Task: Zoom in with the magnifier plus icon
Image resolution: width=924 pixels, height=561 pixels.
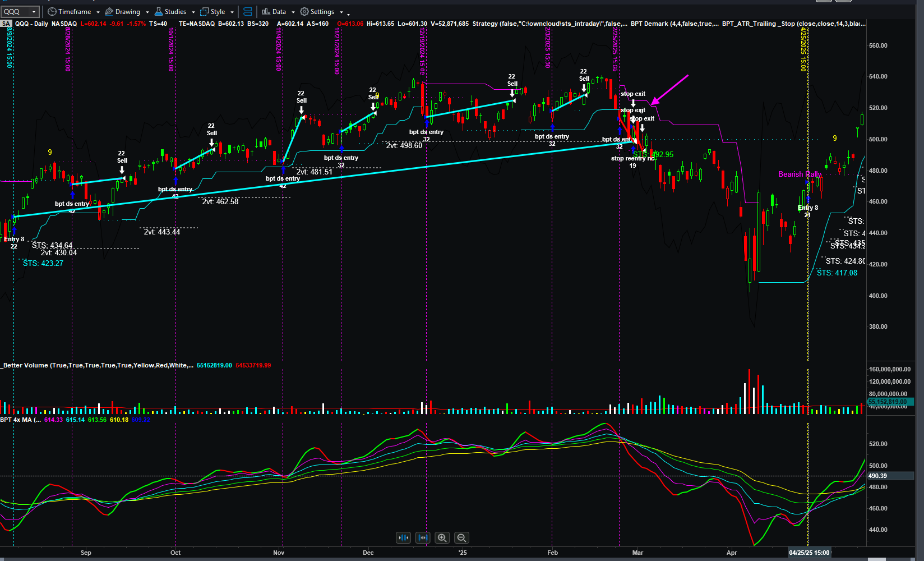Action: [x=442, y=538]
